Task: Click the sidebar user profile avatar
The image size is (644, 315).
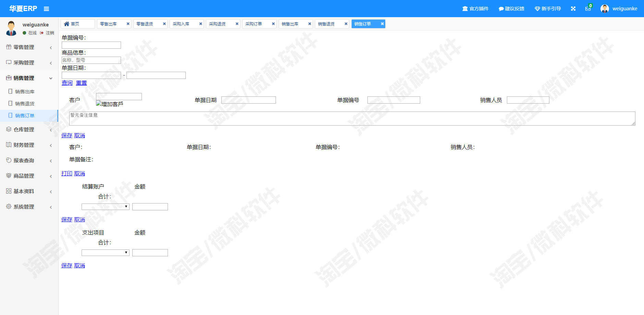Action: pos(11,28)
